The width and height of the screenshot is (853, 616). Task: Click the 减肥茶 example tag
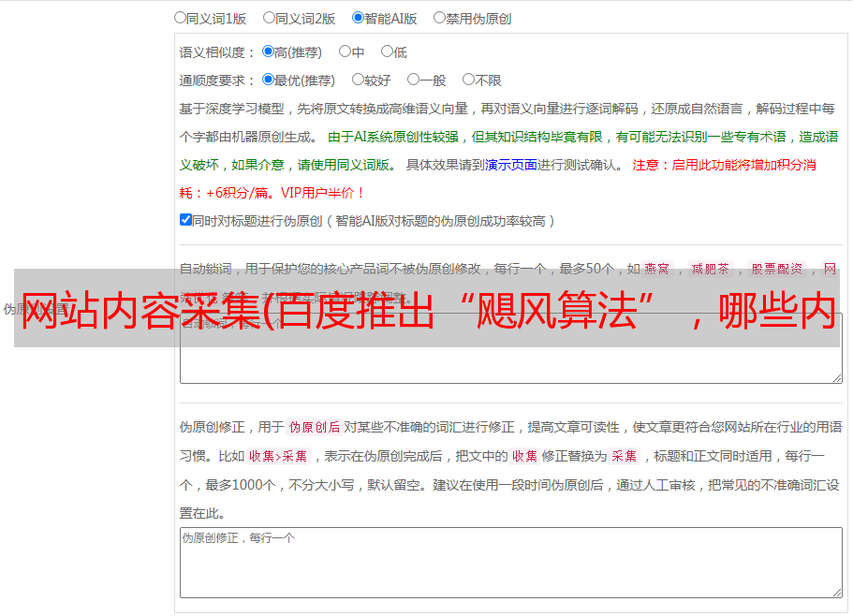[x=710, y=269]
